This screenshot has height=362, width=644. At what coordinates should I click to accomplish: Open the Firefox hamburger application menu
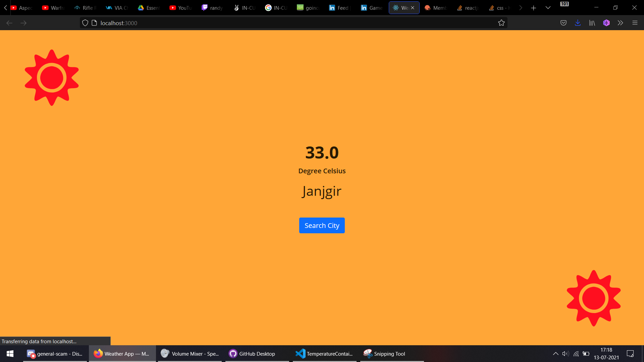coord(635,23)
